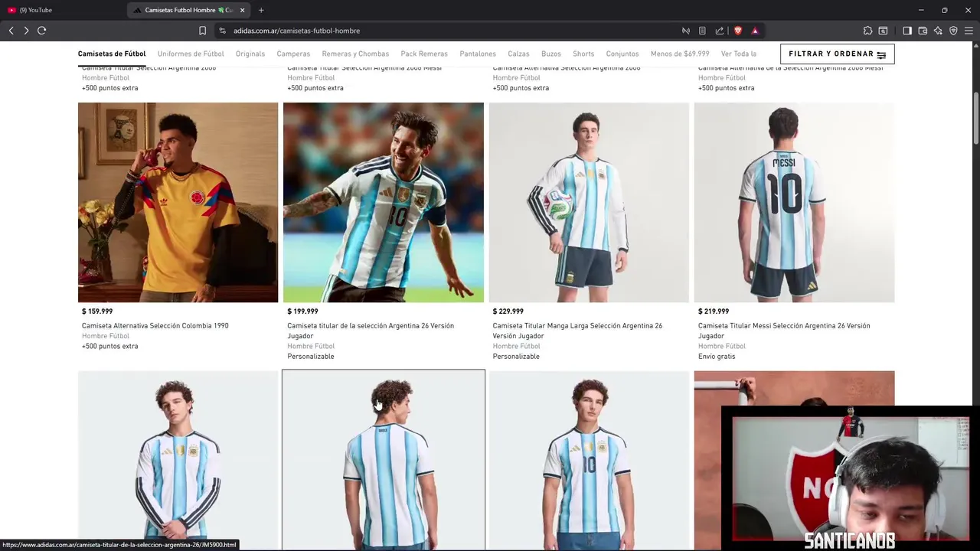The height and width of the screenshot is (551, 980).
Task: Click the page vertical scrollbar thumb
Action: click(x=976, y=116)
